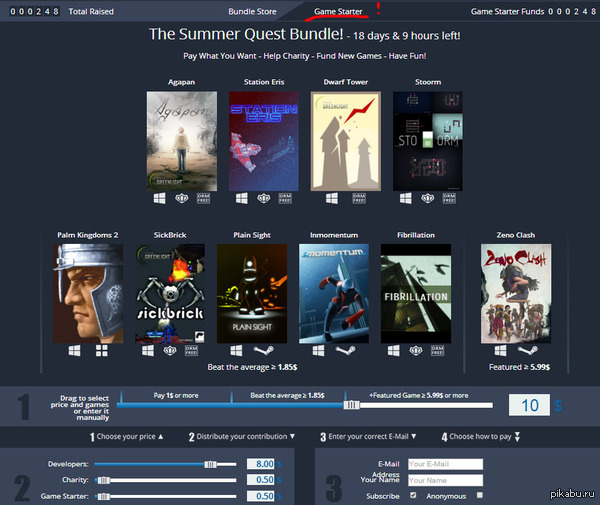
Task: Click the DRM Free icon under SickBrick
Action: 191,350
